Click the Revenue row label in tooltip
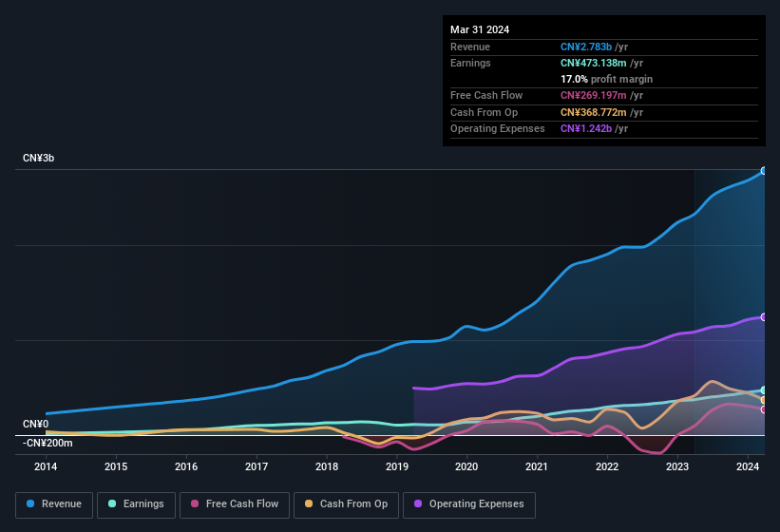 pyautogui.click(x=470, y=47)
